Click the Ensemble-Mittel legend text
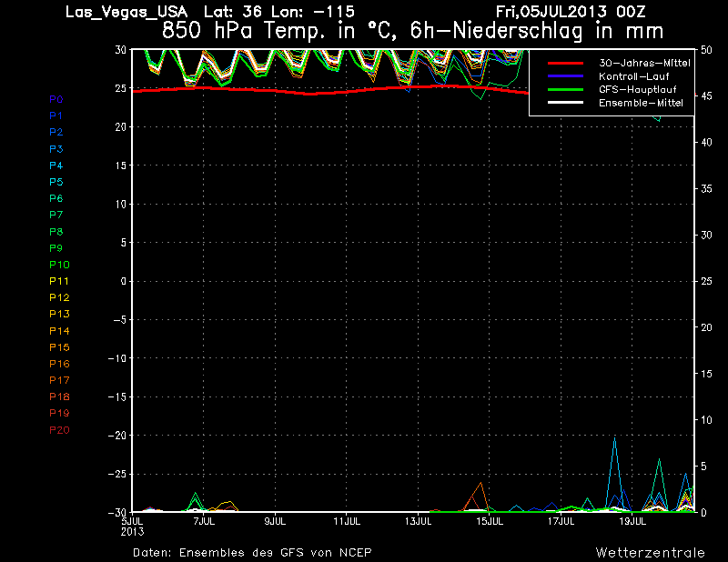This screenshot has height=562, width=728. click(x=641, y=103)
